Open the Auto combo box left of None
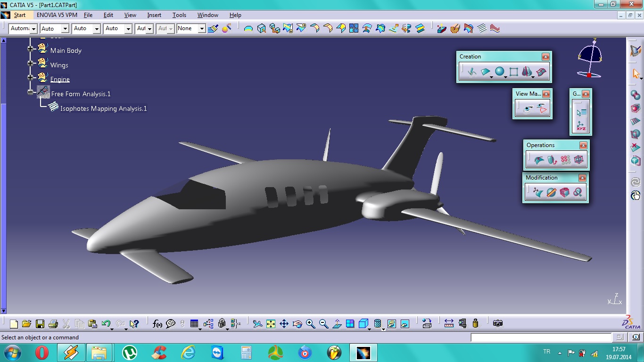The width and height of the screenshot is (644, 362). tap(166, 29)
